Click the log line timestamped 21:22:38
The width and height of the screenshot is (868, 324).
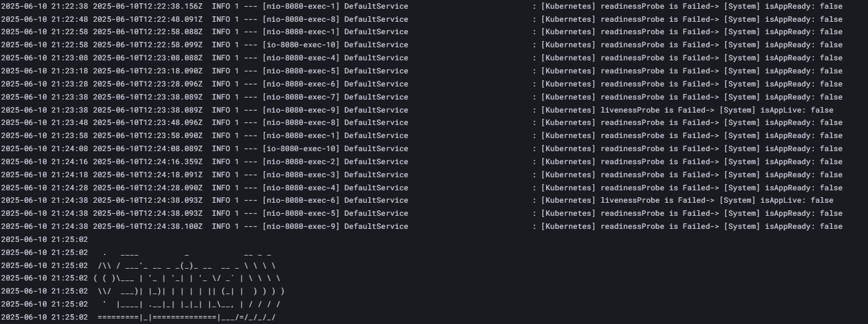tap(249, 6)
